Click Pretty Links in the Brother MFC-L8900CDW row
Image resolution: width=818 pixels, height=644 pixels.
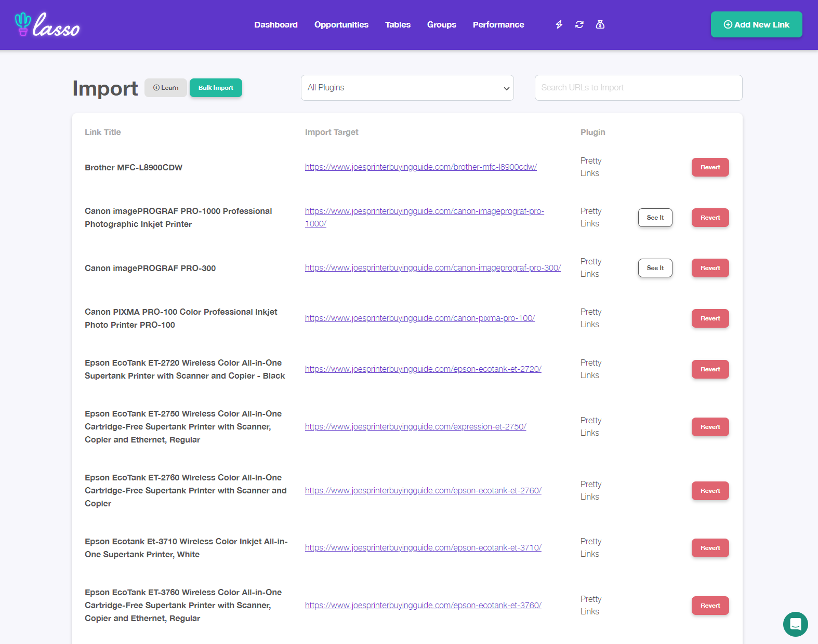591,167
